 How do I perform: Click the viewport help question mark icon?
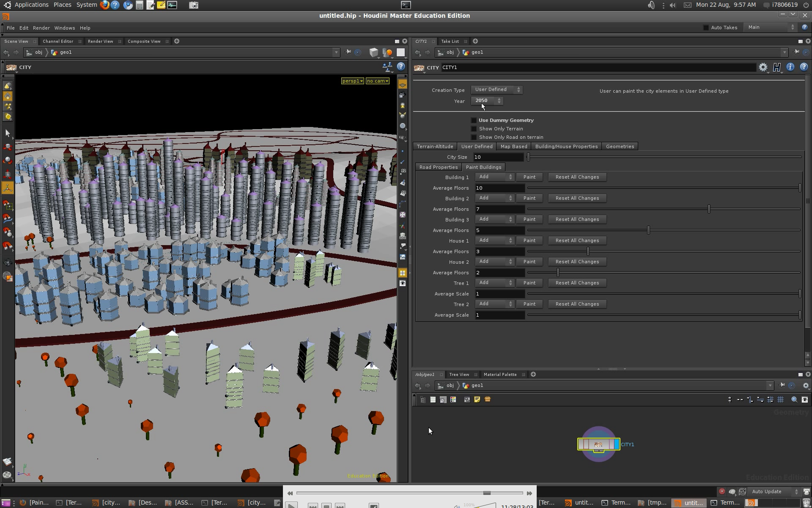click(401, 66)
